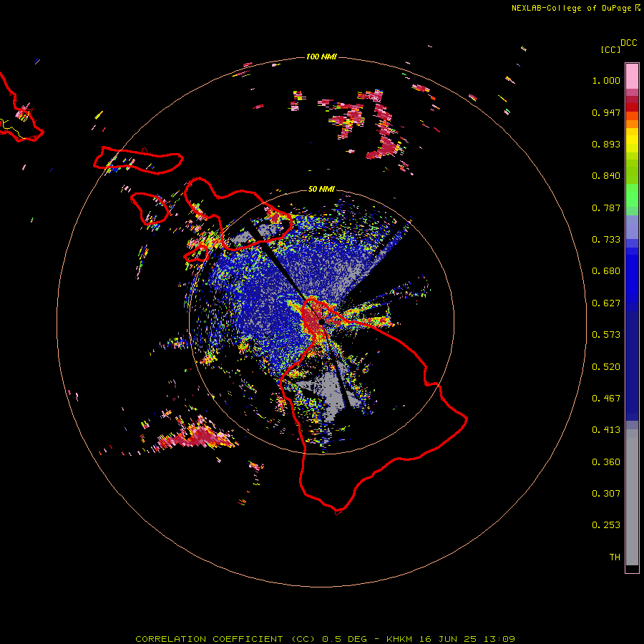Click the red high-CC echo cluster southwest of radar
This screenshot has width=644, height=644.
point(197,436)
